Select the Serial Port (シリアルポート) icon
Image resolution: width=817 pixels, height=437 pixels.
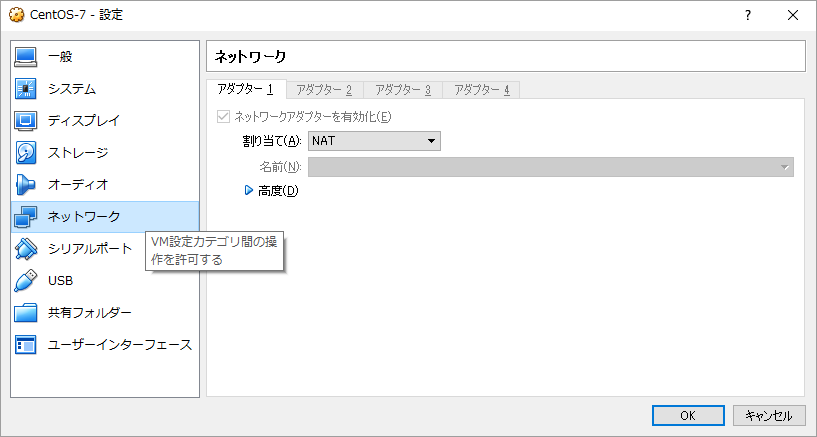point(26,249)
